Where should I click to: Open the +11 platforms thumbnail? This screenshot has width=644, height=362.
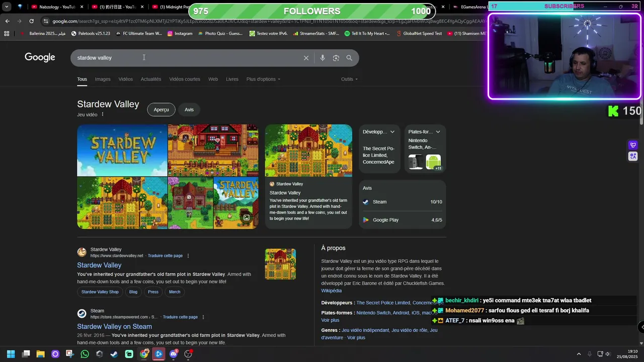tap(433, 162)
